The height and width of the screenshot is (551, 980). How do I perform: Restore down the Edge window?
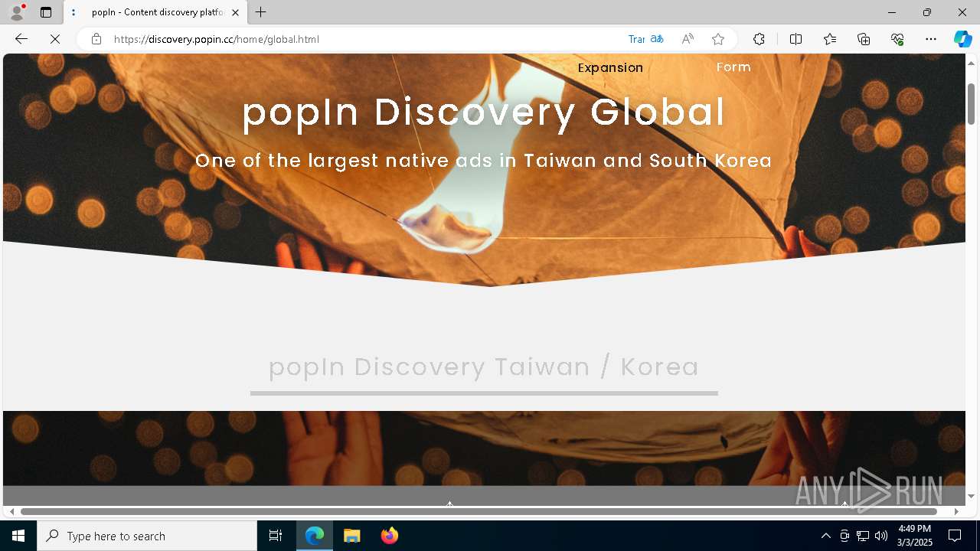(x=927, y=12)
